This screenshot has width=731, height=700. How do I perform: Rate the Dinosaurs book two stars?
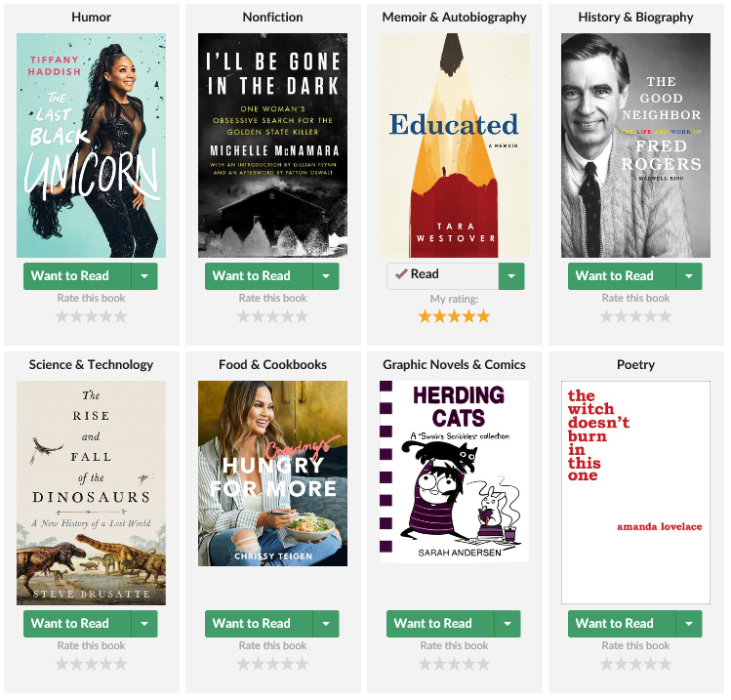coord(76,664)
